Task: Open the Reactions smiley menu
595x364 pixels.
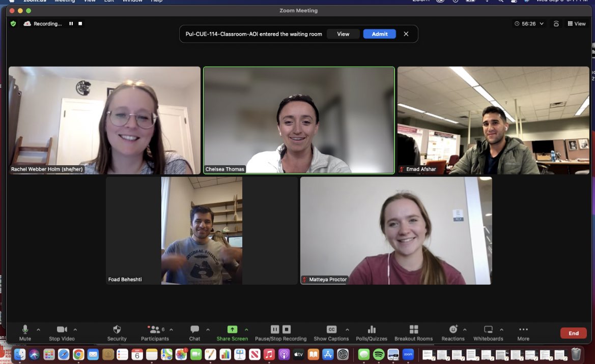Action: pos(453,332)
